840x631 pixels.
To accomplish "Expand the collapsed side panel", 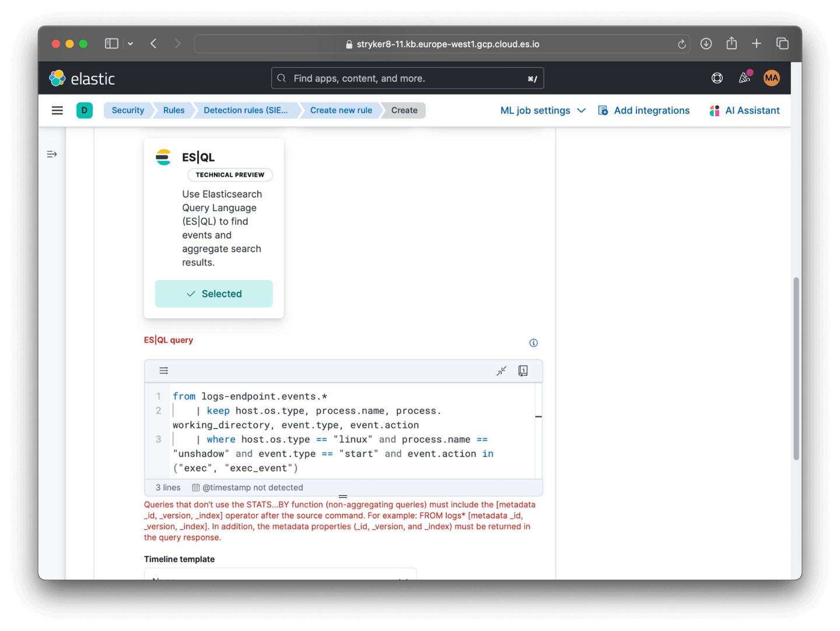I will (52, 154).
